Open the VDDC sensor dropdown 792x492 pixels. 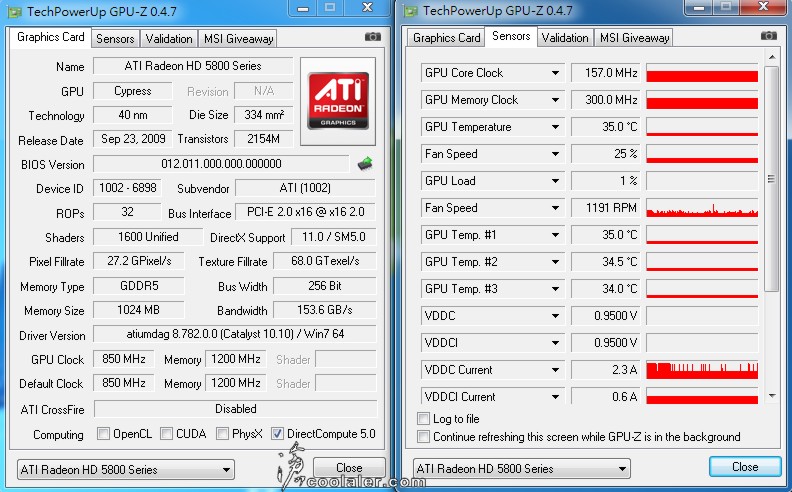click(x=555, y=316)
